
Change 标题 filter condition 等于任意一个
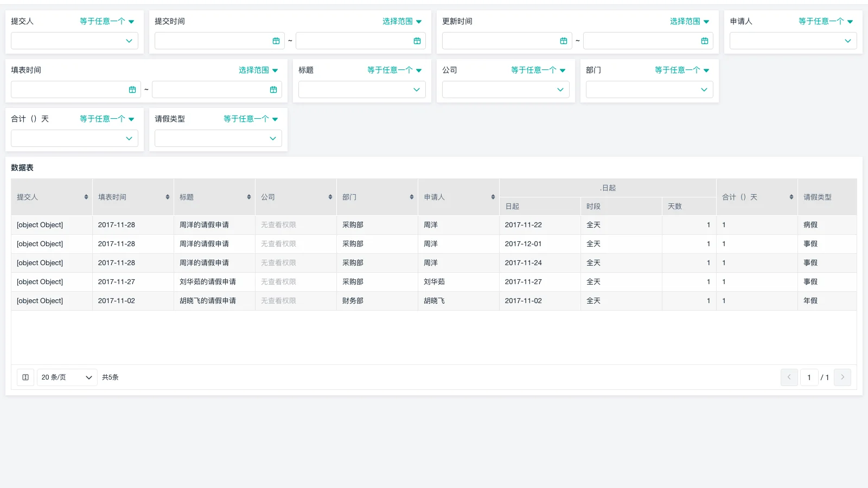(394, 70)
